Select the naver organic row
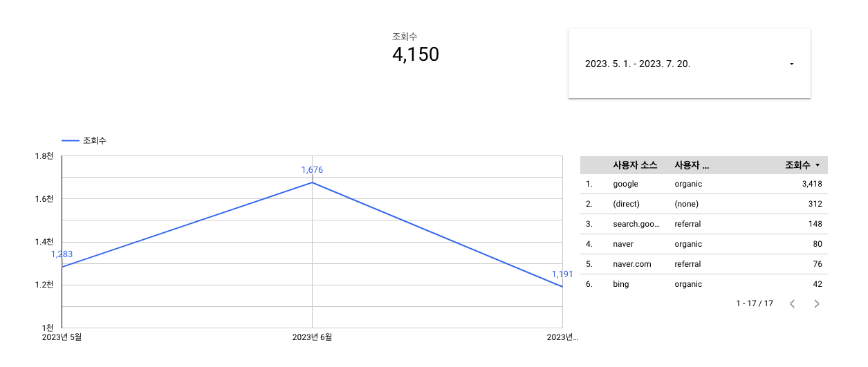Screen dimensions: 868x367 pyautogui.click(x=703, y=244)
